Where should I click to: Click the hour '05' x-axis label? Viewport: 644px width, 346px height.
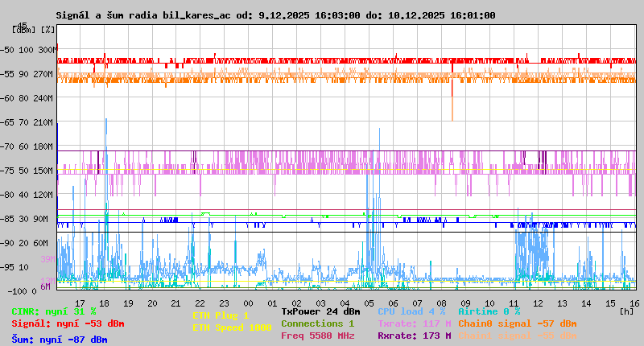tap(369, 303)
